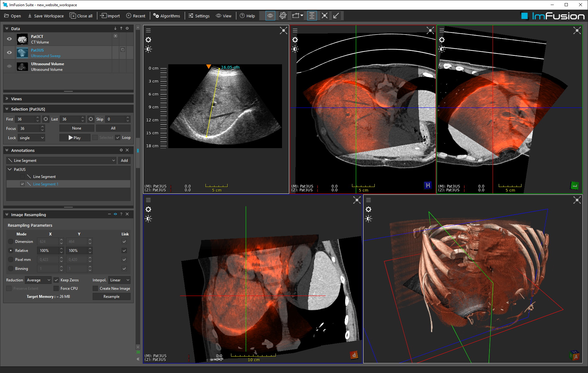The height and width of the screenshot is (373, 588).
Task: Hide the Pat3CT volume
Action: pyautogui.click(x=9, y=39)
